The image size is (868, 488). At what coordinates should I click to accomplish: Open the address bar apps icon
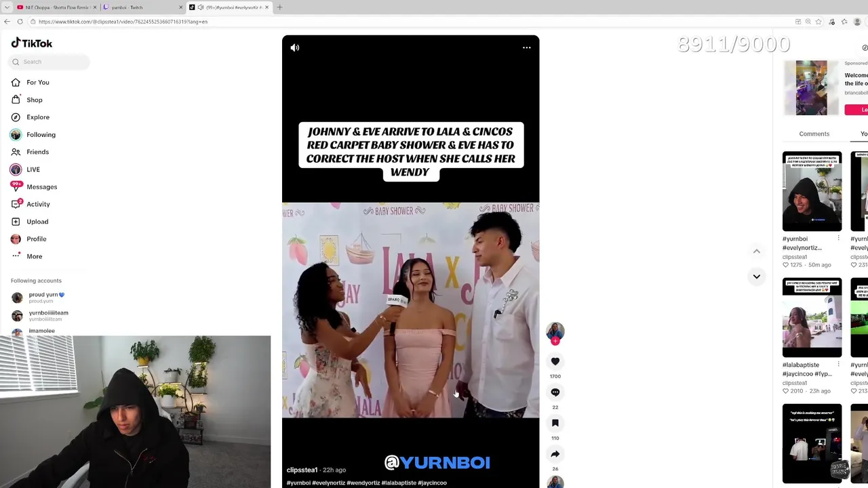point(797,22)
